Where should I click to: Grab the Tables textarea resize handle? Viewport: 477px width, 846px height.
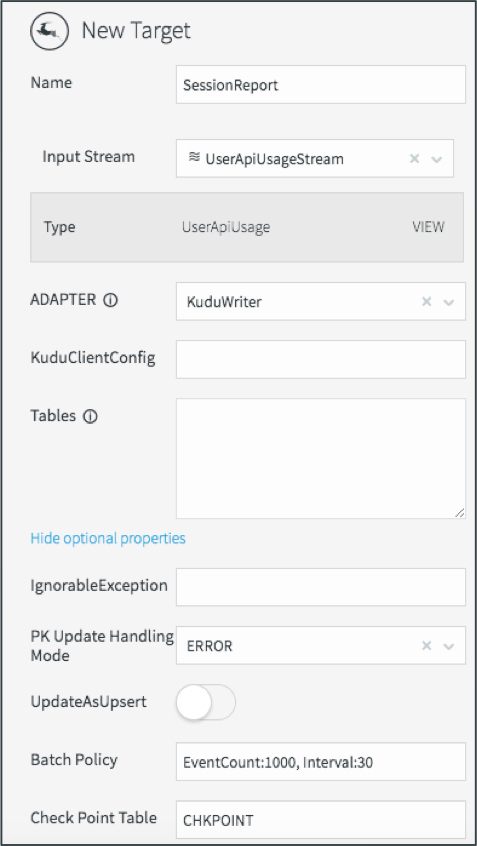tap(459, 513)
